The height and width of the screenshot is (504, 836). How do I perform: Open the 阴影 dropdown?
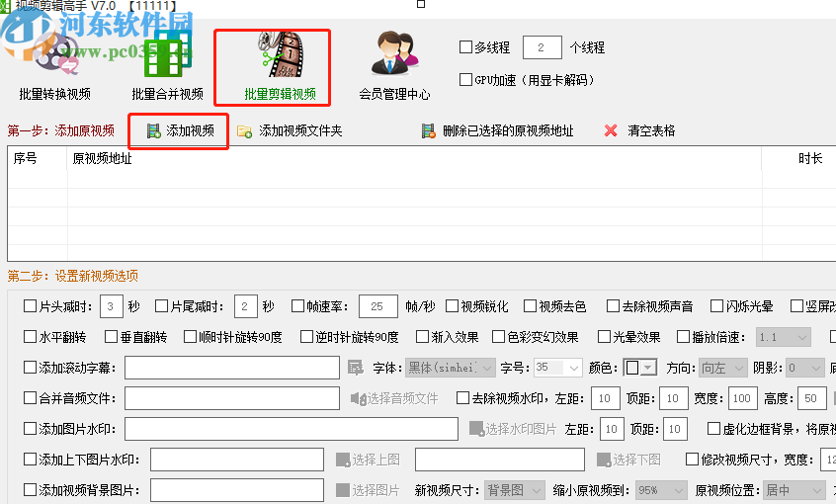point(805,368)
